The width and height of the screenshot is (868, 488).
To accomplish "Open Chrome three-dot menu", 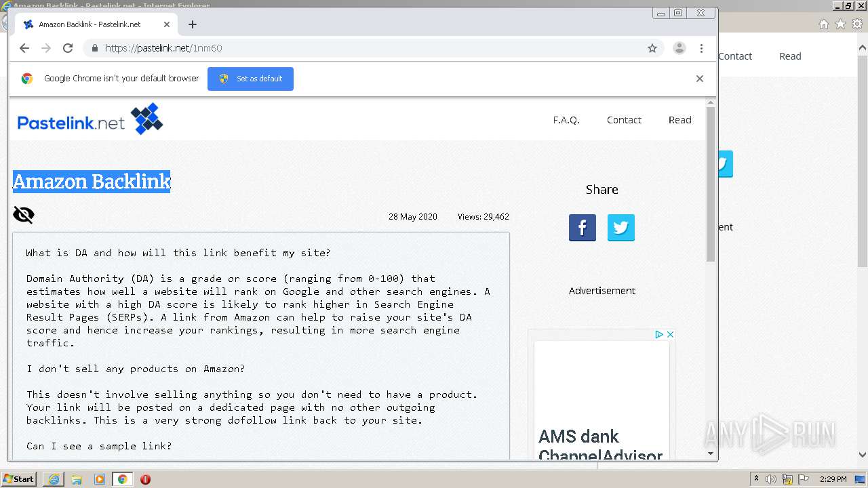I will pyautogui.click(x=701, y=48).
